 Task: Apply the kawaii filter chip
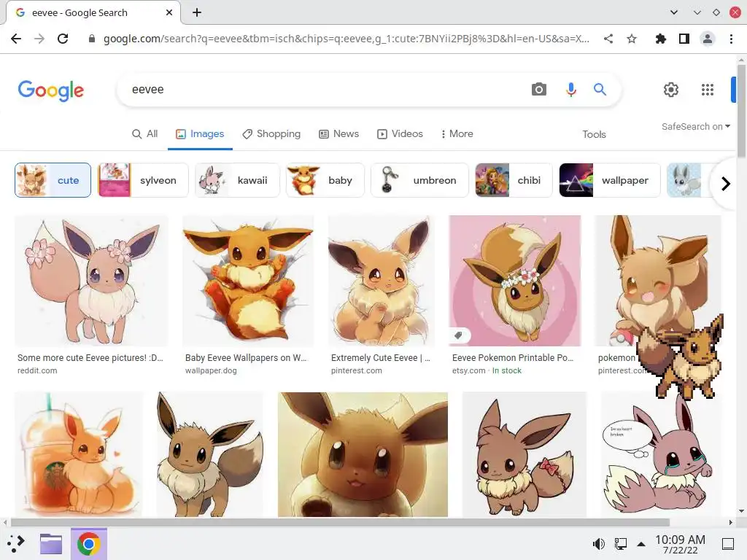[x=237, y=180]
